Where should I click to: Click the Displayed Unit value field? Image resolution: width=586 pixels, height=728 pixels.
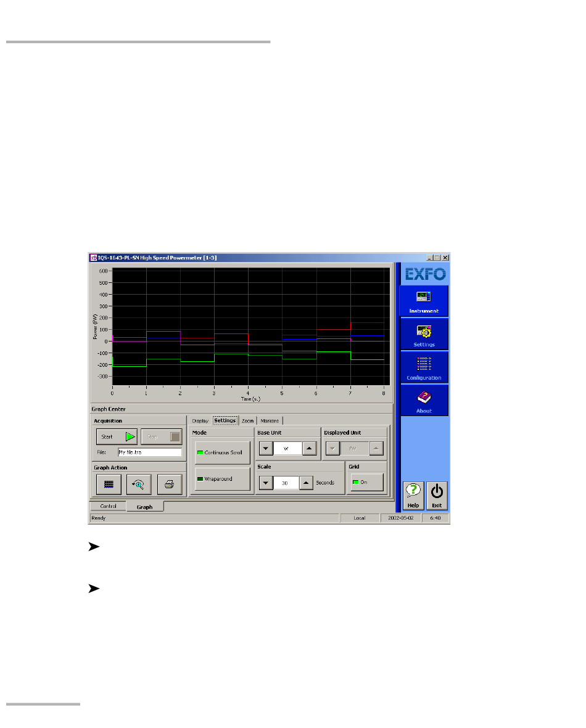click(x=354, y=449)
